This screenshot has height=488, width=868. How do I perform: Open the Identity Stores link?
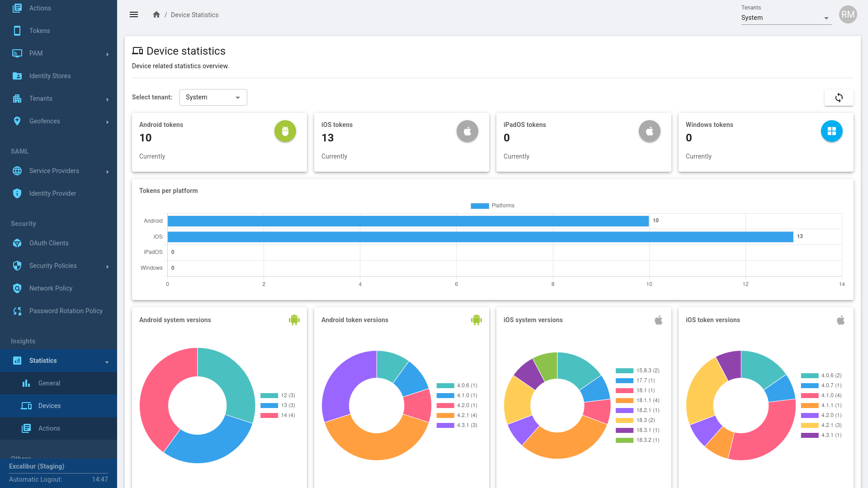point(50,76)
